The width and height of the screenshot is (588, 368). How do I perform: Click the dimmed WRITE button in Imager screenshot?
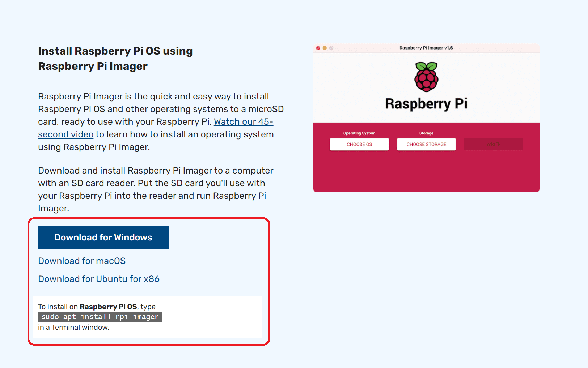click(x=493, y=144)
